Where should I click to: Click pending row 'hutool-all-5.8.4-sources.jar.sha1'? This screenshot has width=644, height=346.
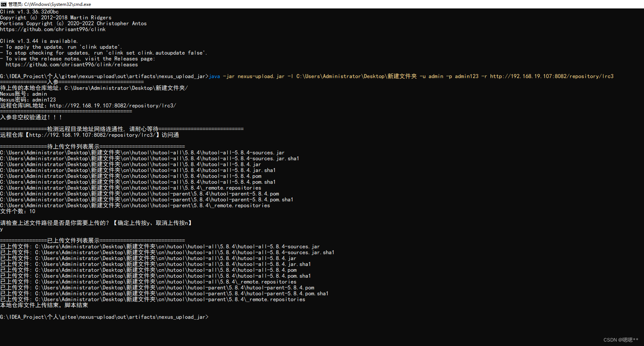click(150, 159)
